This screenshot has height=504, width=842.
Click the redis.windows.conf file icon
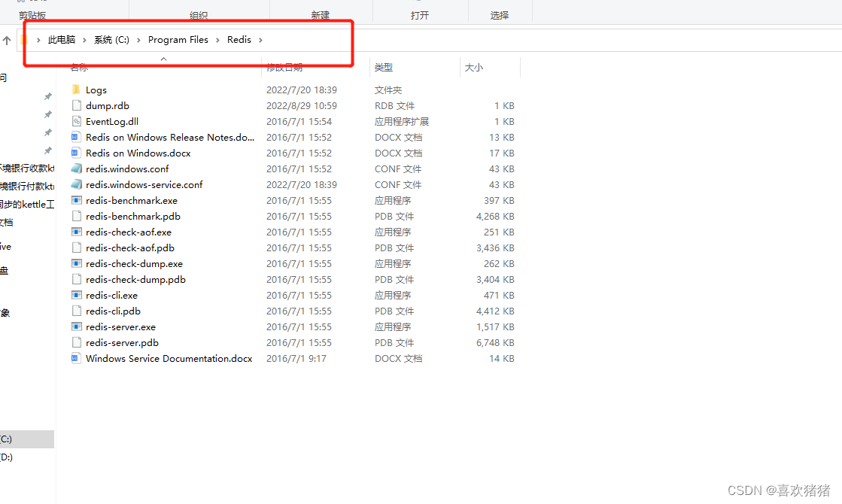click(x=76, y=169)
